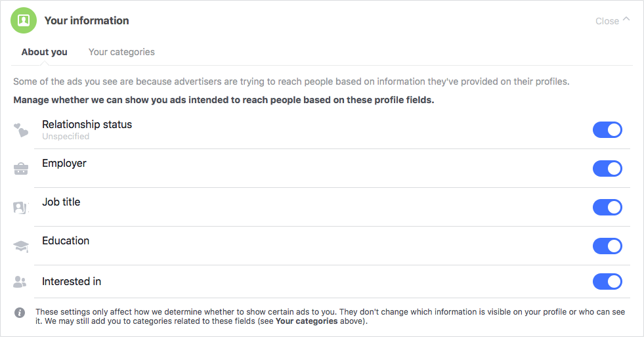
Task: Switch to Your categories tab
Action: [x=121, y=52]
